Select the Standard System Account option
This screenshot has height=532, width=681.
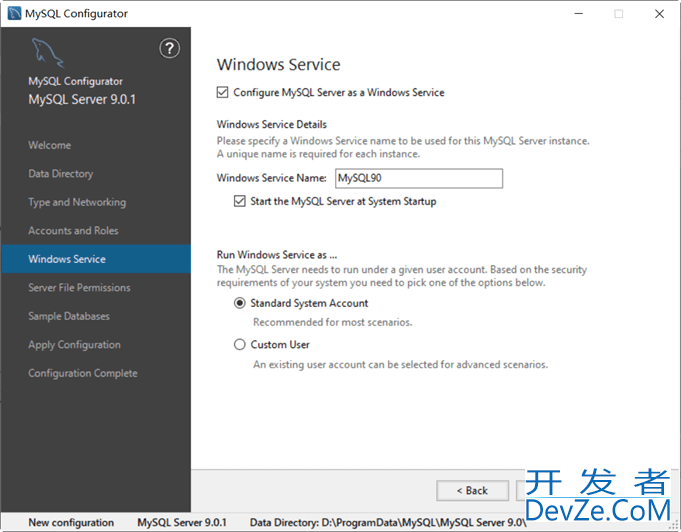pos(239,303)
